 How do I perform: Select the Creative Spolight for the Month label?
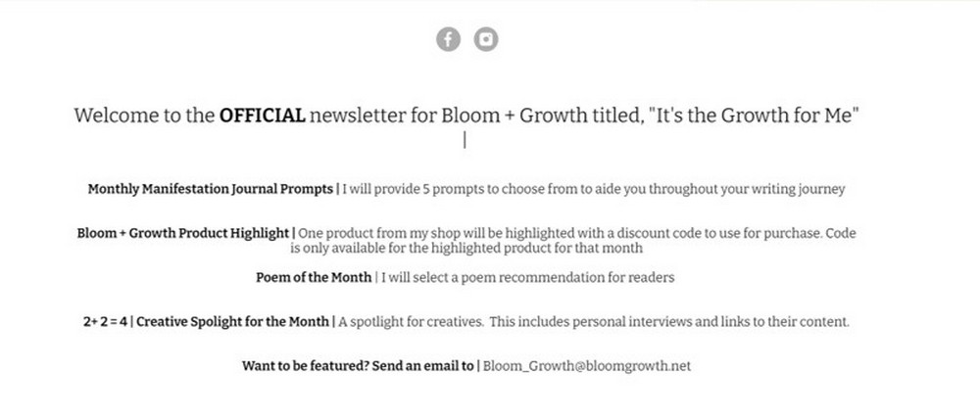click(232, 322)
